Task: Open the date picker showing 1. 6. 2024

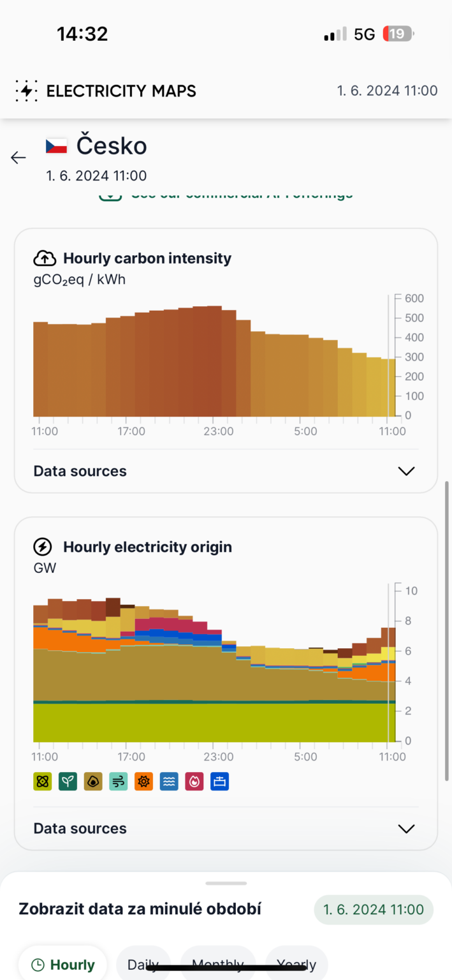Action: [374, 909]
